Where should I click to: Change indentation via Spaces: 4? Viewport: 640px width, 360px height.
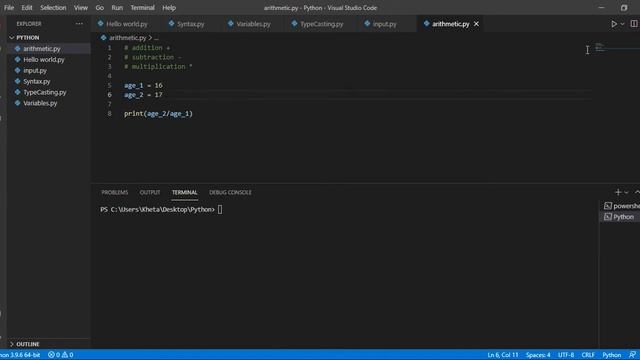coord(538,355)
